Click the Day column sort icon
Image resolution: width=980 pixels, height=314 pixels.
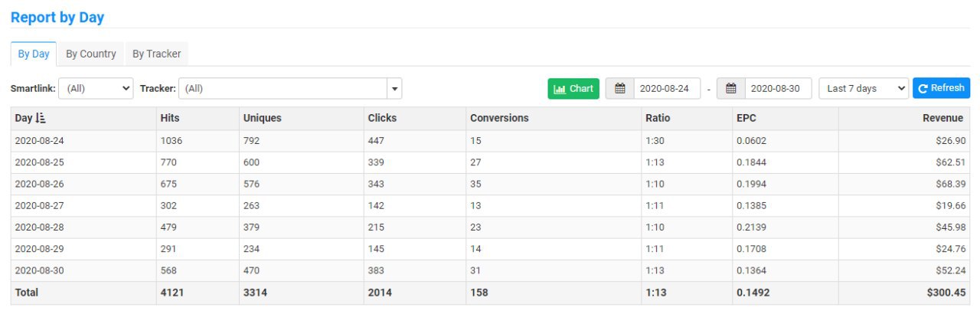pos(41,119)
